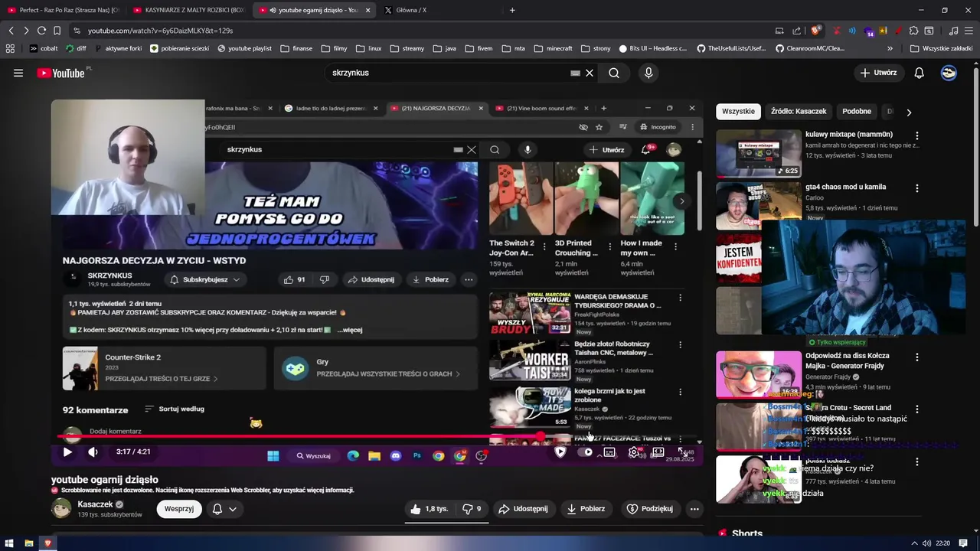
Task: Open the 'streamy' bookmarks folder
Action: [x=407, y=48]
